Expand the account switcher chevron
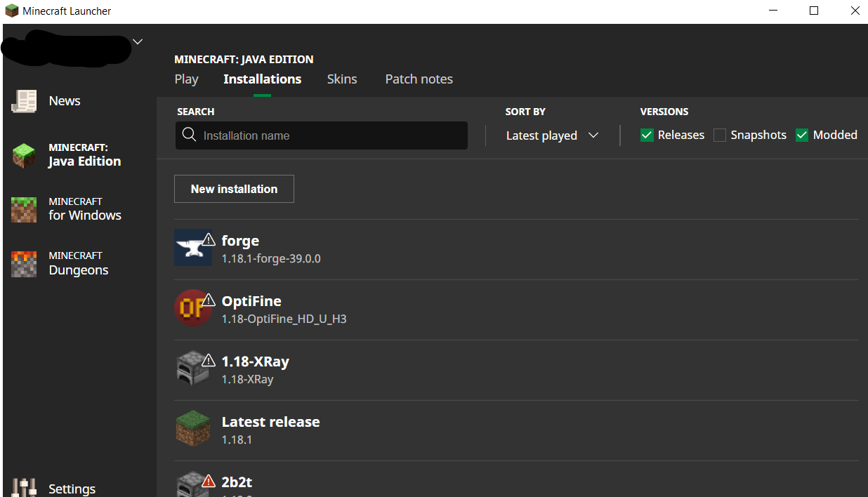 coord(138,41)
